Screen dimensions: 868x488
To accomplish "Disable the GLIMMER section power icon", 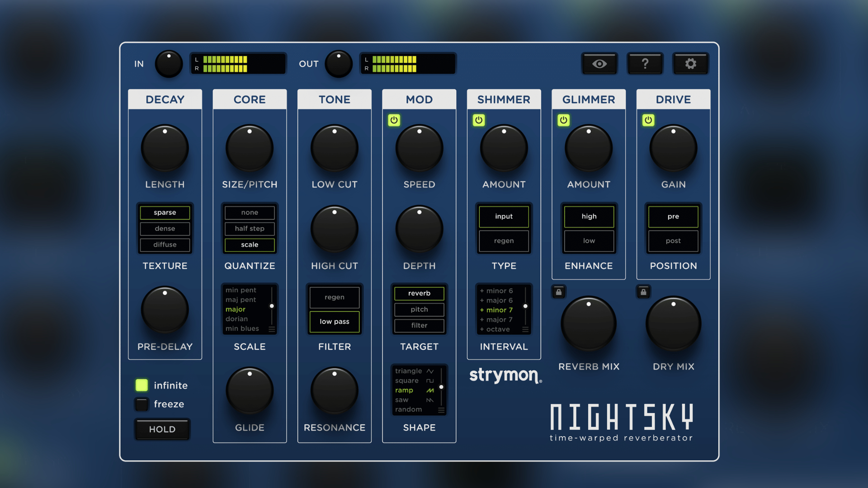I will (x=563, y=120).
